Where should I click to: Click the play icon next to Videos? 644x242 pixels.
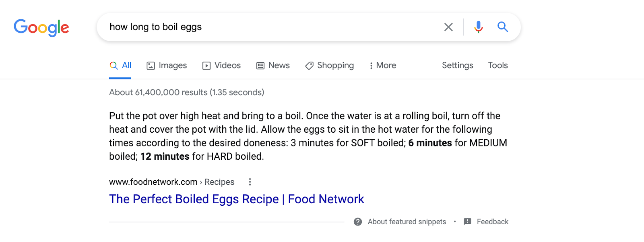point(206,65)
